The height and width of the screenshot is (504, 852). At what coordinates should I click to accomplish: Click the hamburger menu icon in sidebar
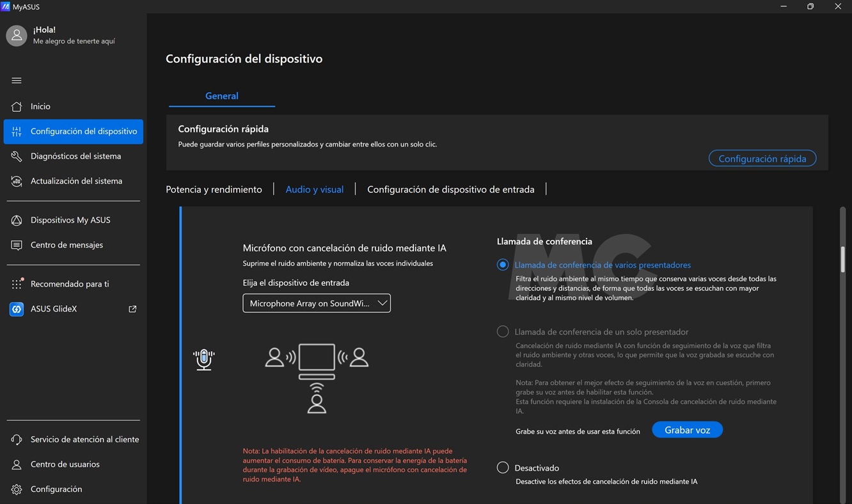[17, 81]
